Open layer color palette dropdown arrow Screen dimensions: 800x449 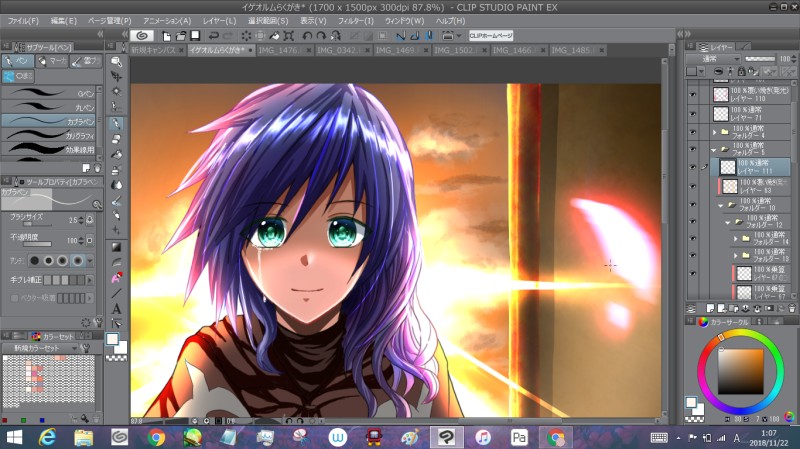[702, 71]
